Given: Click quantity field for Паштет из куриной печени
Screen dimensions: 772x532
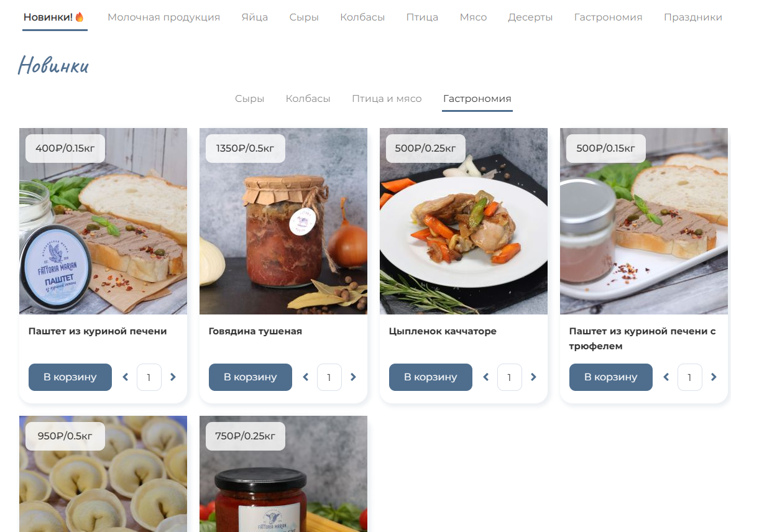Looking at the screenshot, I should [x=149, y=377].
